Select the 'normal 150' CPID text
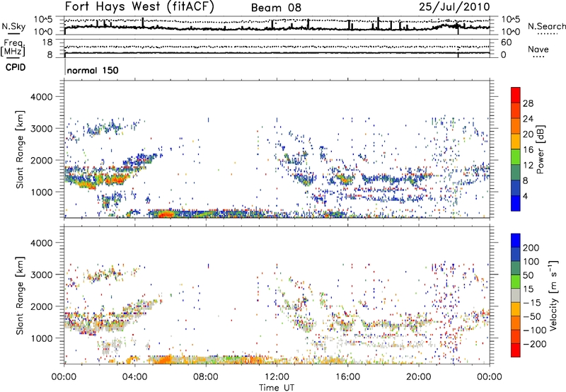The image size is (566, 392). (x=93, y=70)
